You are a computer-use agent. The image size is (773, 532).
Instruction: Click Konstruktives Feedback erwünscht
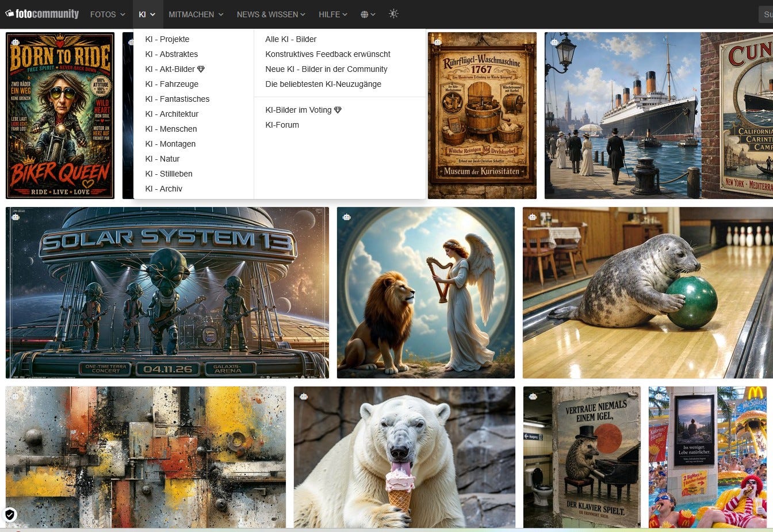[x=328, y=54]
